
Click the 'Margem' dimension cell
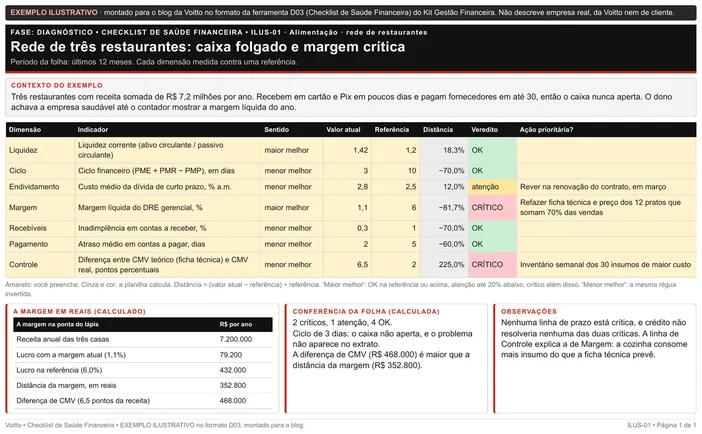pyautogui.click(x=40, y=207)
